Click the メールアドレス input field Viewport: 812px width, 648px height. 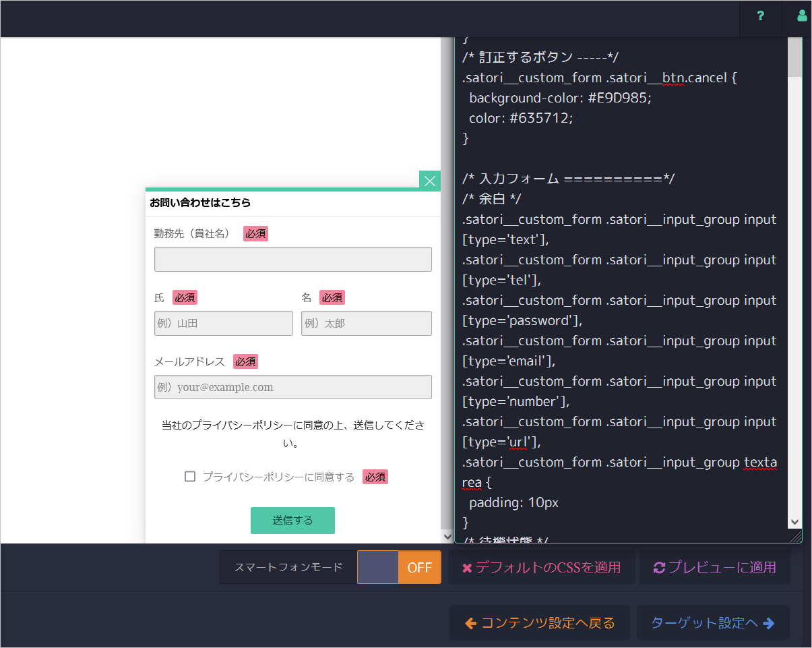292,387
